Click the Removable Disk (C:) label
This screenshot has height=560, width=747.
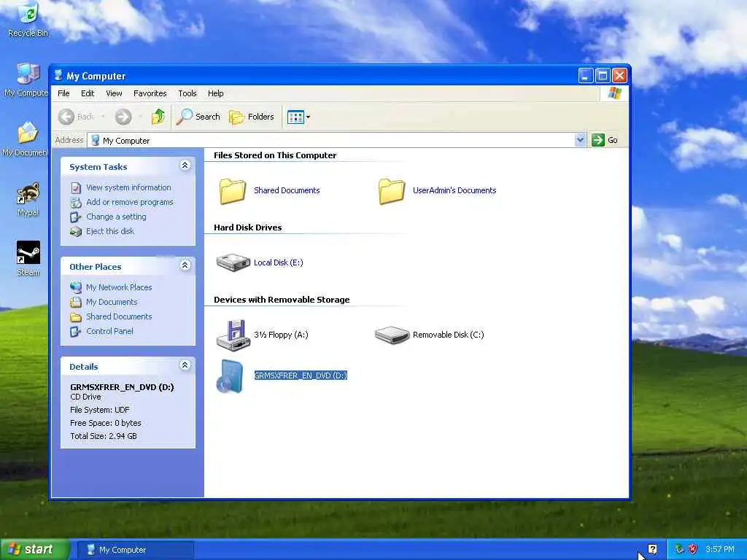click(449, 335)
